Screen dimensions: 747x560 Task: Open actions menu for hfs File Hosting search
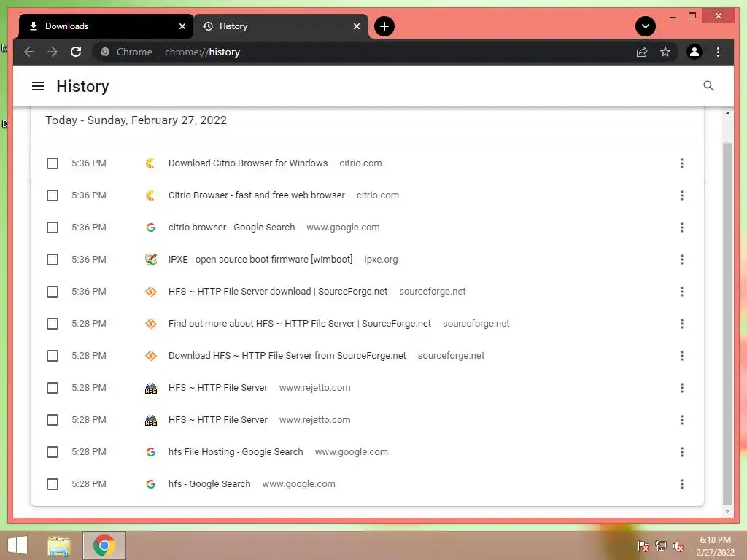click(x=682, y=452)
